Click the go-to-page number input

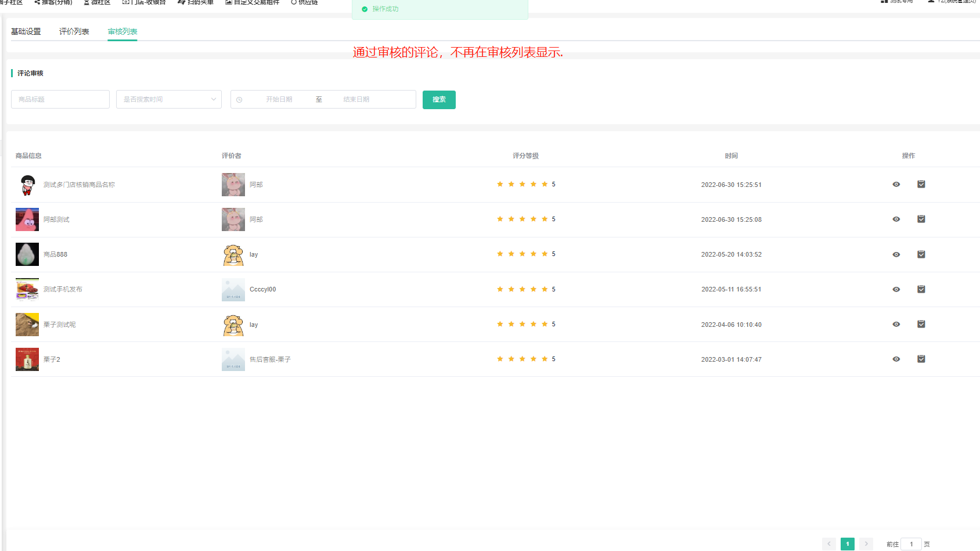coord(911,544)
